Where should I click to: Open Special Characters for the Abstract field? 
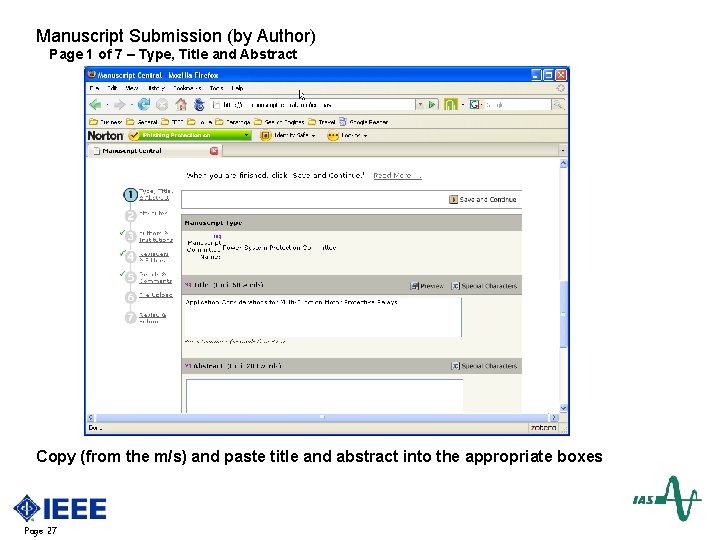click(484, 366)
